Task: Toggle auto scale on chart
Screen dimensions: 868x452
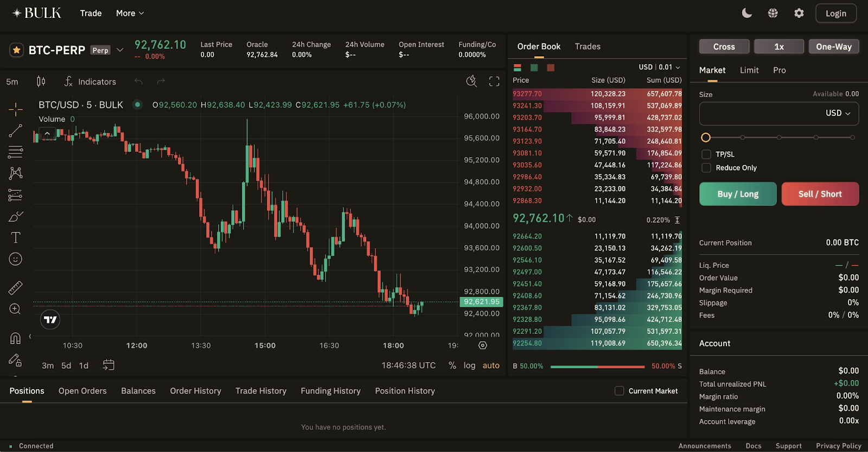Action: [x=491, y=365]
